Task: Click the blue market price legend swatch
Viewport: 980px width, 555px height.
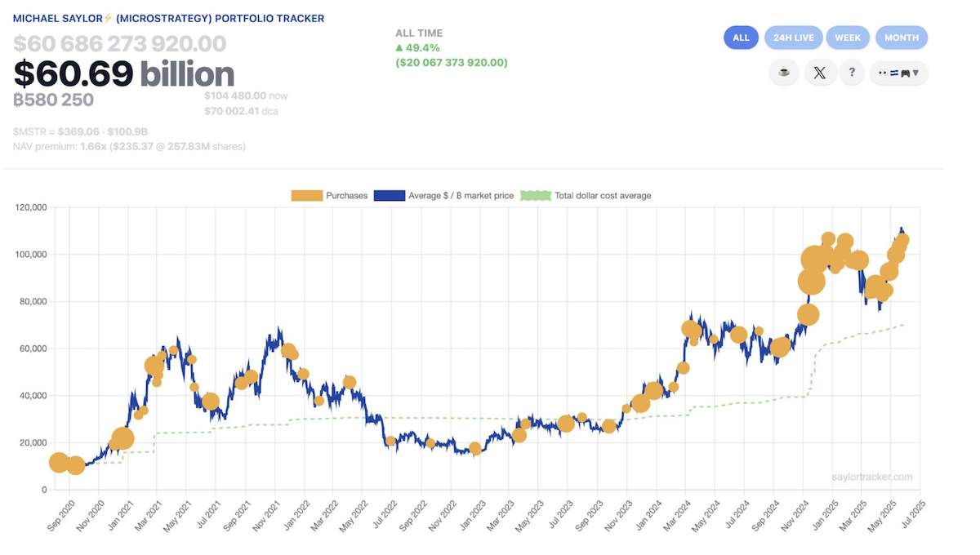Action: (390, 196)
